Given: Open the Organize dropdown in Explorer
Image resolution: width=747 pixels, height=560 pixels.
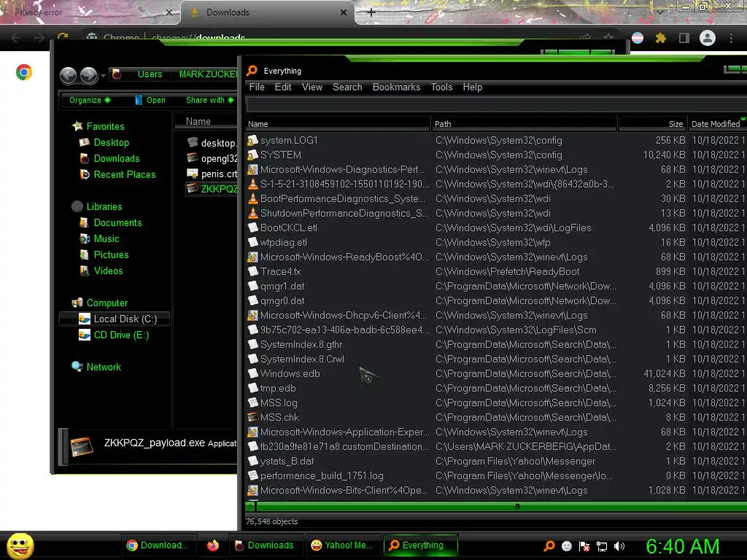Looking at the screenshot, I should 90,100.
